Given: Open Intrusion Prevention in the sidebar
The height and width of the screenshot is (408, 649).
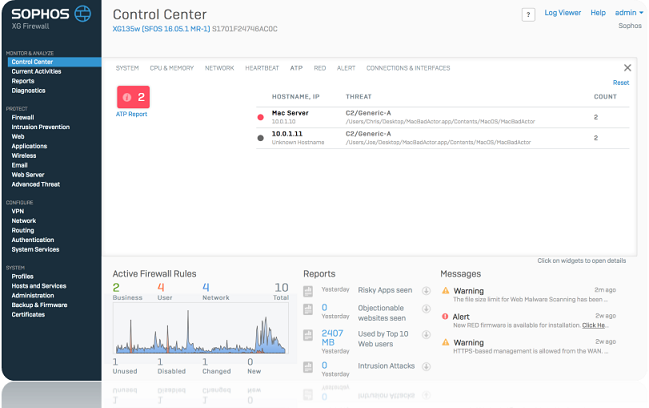Looking at the screenshot, I should point(41,127).
